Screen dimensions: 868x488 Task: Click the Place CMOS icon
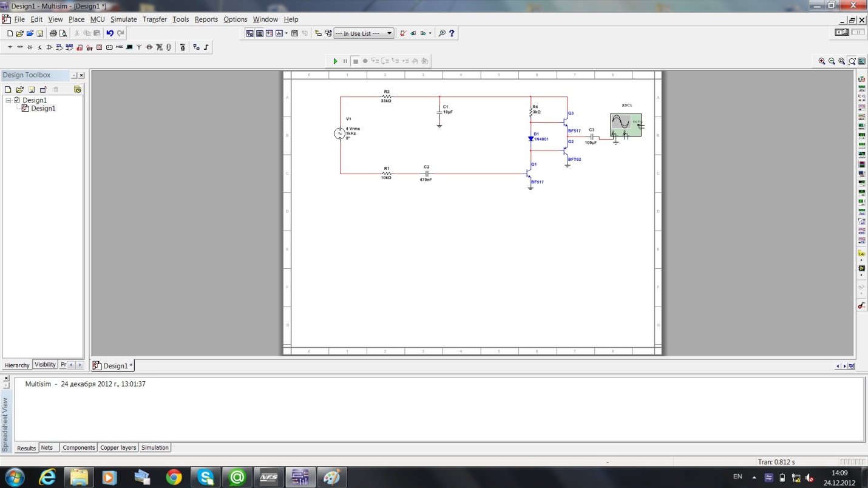point(69,47)
